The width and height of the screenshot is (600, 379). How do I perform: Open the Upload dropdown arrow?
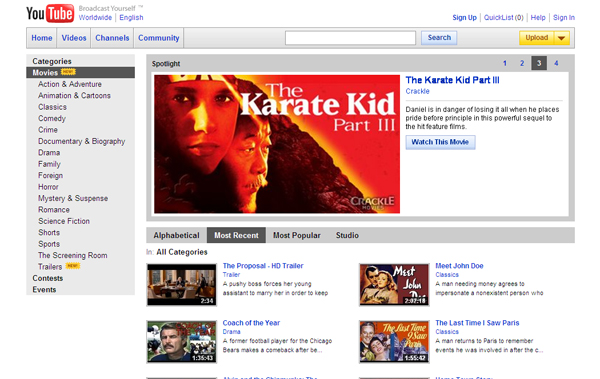click(561, 38)
